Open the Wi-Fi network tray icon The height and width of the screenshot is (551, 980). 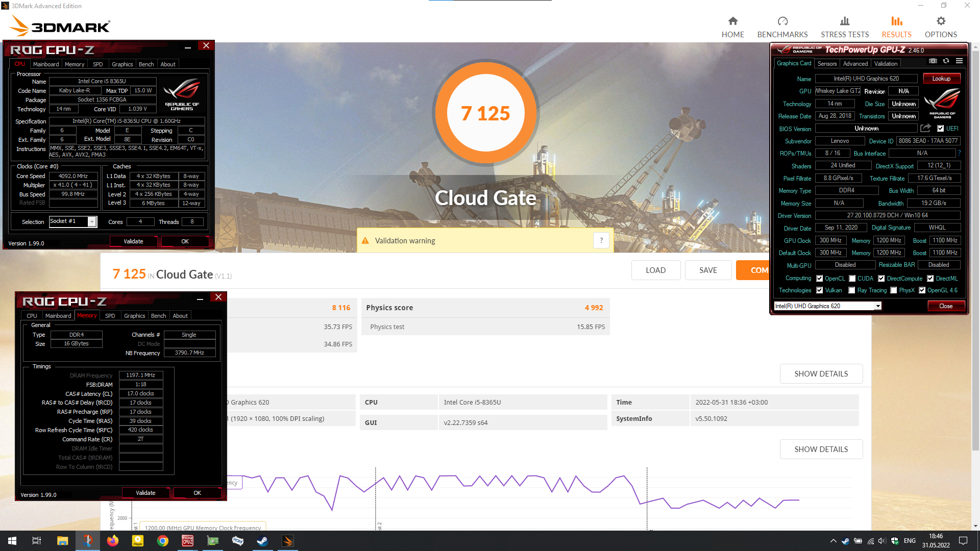click(x=870, y=541)
